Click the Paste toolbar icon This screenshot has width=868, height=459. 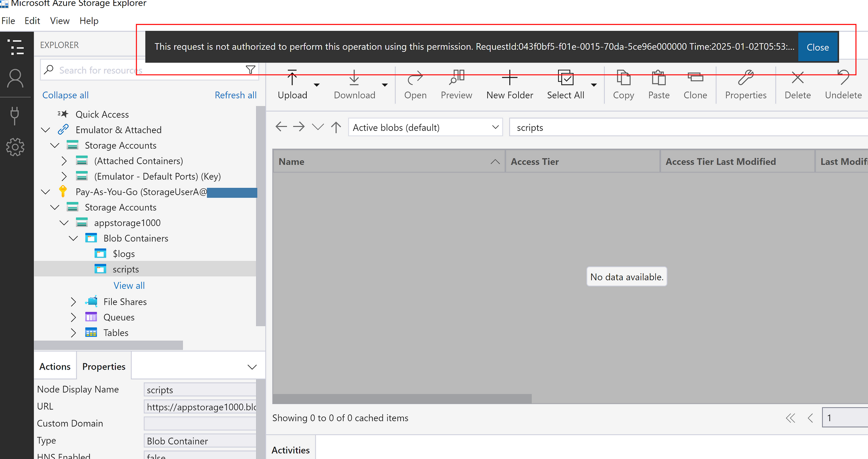tap(659, 78)
